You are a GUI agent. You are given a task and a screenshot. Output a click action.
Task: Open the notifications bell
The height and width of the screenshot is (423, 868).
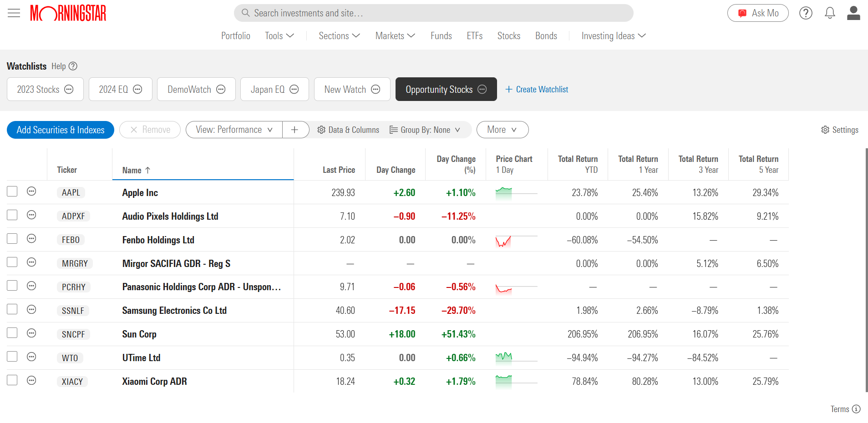(829, 13)
